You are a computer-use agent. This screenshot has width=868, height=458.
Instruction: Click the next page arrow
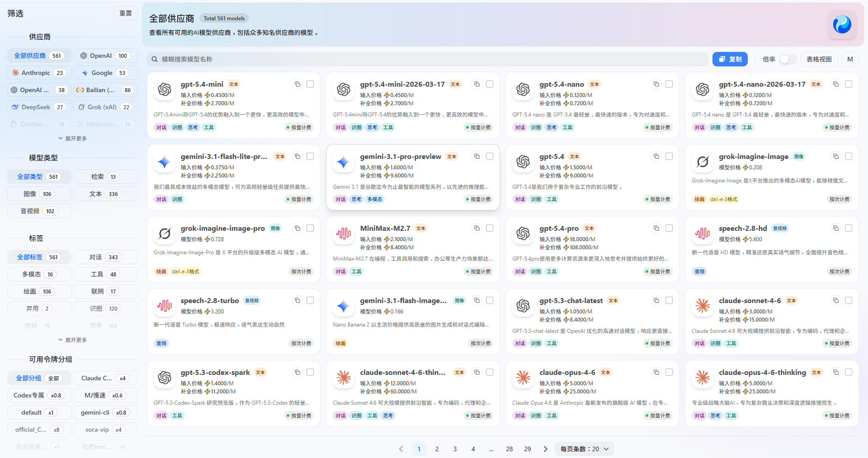coord(545,449)
